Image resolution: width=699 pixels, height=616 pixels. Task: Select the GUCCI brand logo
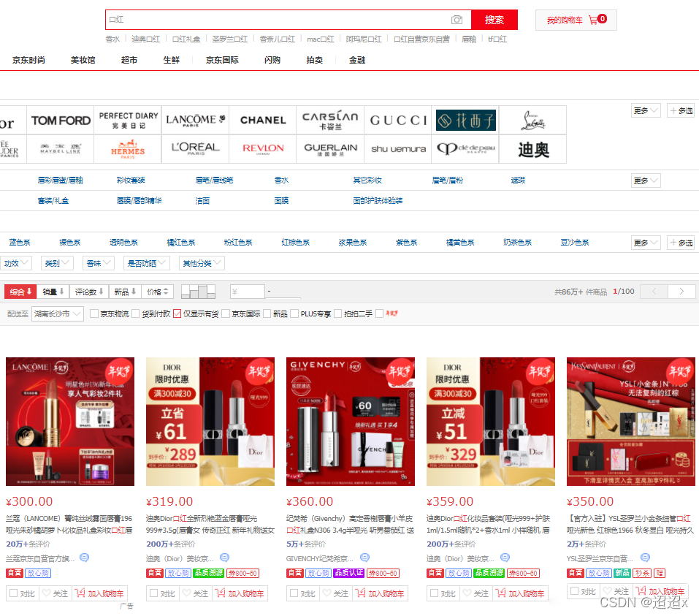[x=398, y=121]
